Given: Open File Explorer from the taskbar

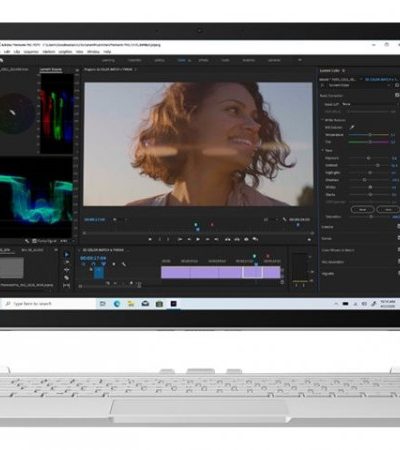Looking at the screenshot, I should point(131,304).
